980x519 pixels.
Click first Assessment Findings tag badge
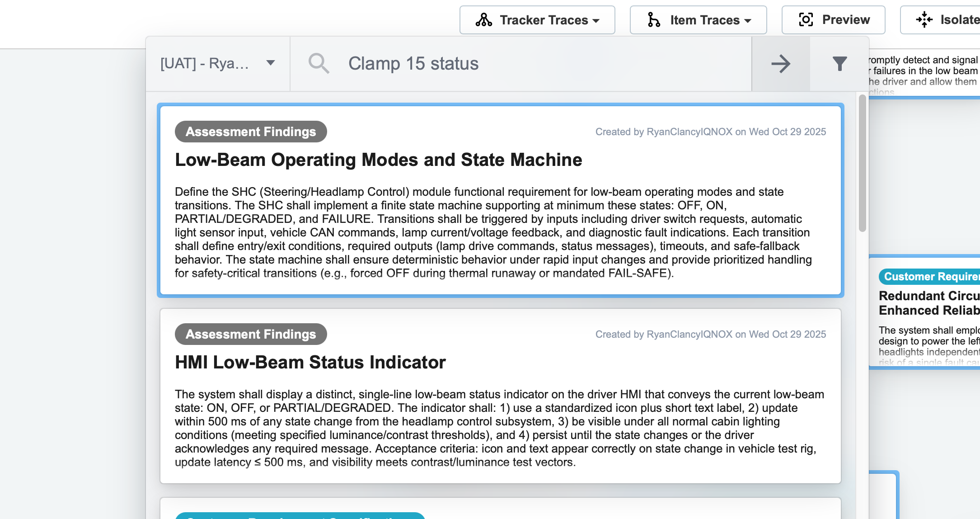(x=251, y=132)
